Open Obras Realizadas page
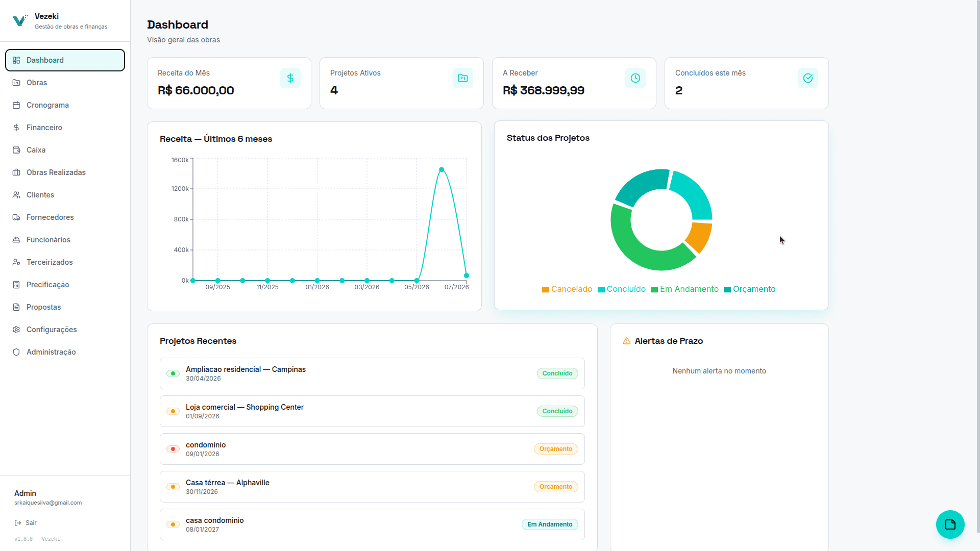980x551 pixels. point(65,172)
